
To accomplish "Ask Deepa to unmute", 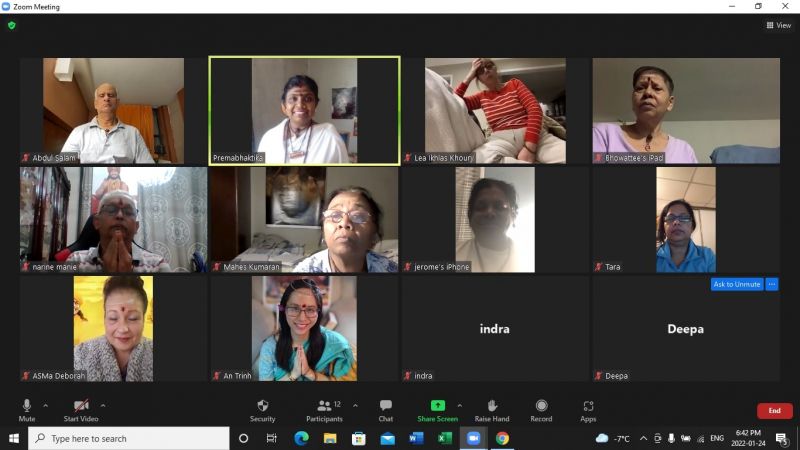I will click(737, 284).
